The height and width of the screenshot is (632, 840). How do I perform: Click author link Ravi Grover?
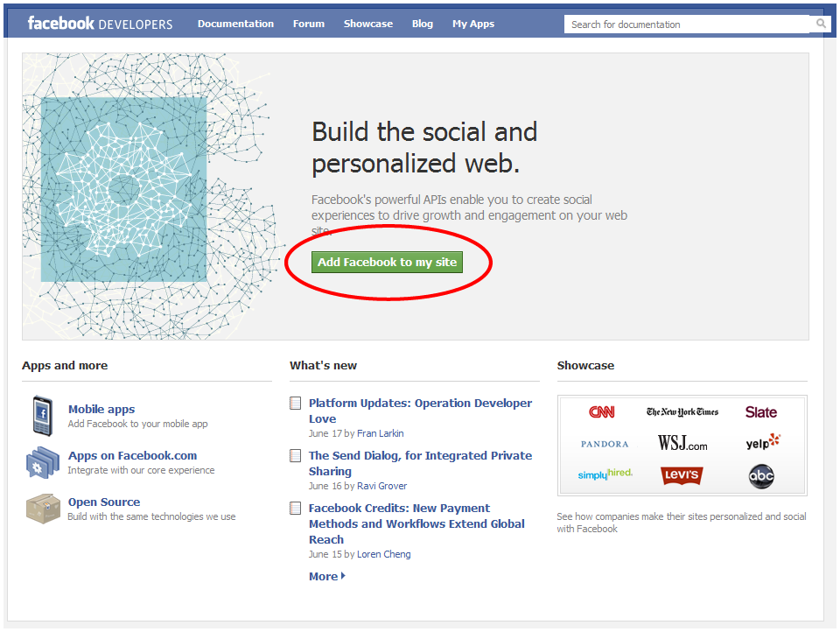[382, 486]
